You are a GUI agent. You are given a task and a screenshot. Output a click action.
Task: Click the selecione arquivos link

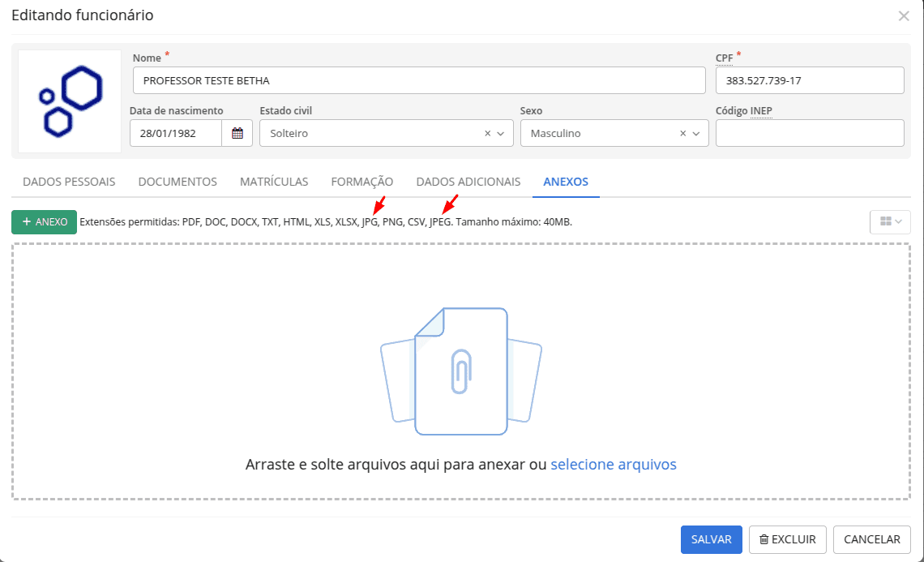pyautogui.click(x=614, y=464)
